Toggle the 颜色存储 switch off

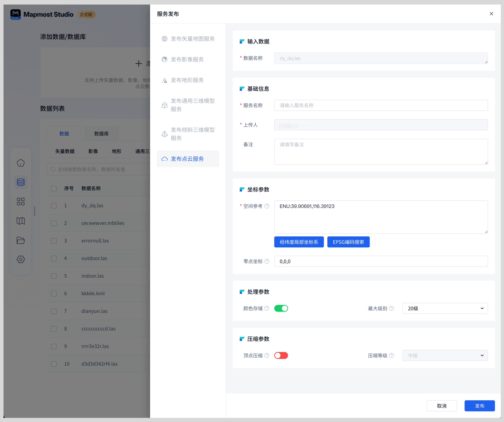[281, 309]
